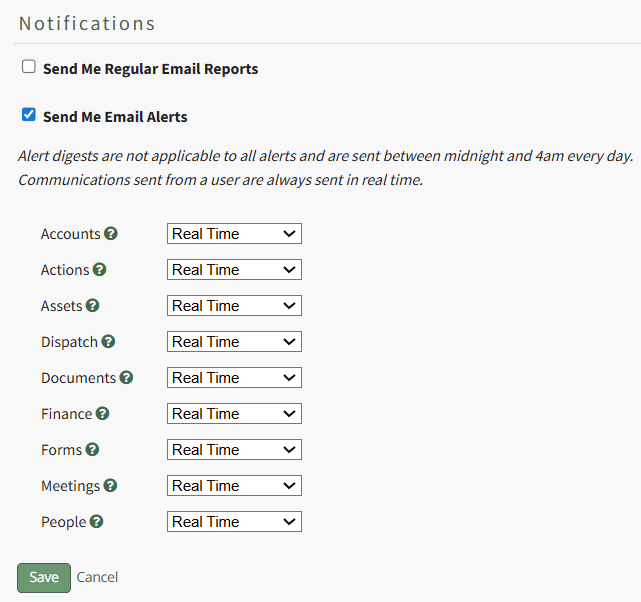The width and height of the screenshot is (641, 602).
Task: Show help for Documents alerts
Action: pos(126,378)
